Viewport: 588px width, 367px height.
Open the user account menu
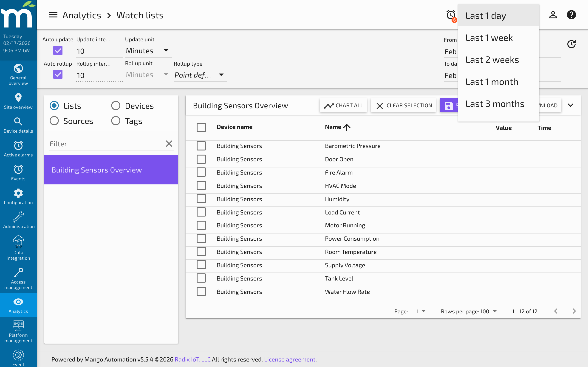(x=553, y=14)
